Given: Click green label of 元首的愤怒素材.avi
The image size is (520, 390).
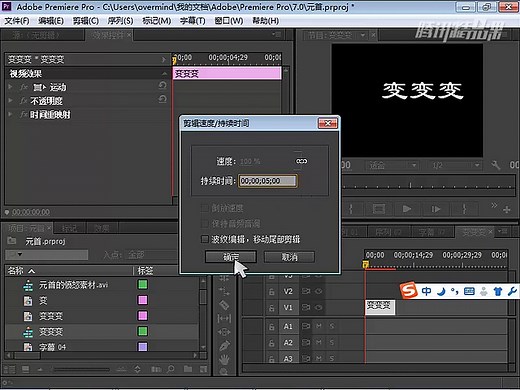Looking at the screenshot, I should (x=143, y=284).
